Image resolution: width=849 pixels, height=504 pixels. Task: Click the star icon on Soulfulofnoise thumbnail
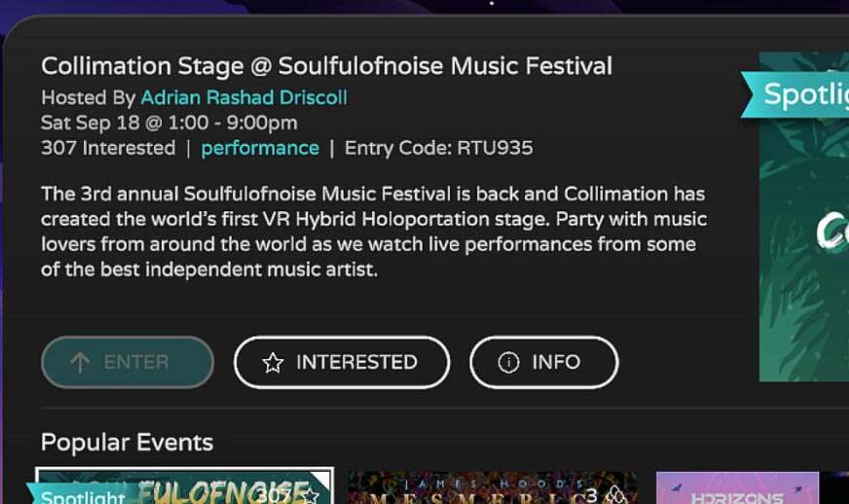[x=311, y=494]
